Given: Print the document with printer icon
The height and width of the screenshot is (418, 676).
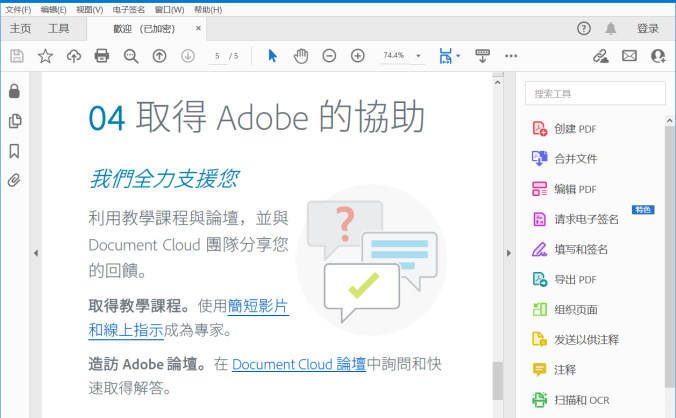Looking at the screenshot, I should tap(102, 56).
